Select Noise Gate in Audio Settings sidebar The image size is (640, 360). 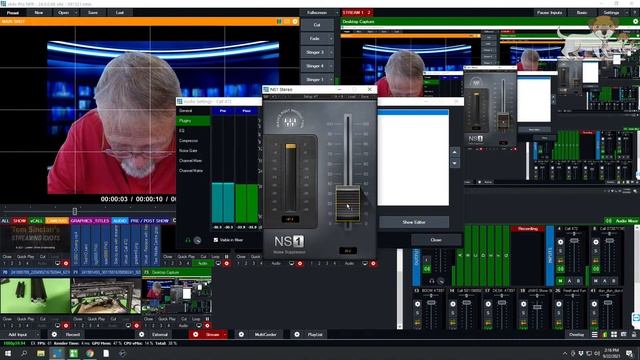[193, 151]
